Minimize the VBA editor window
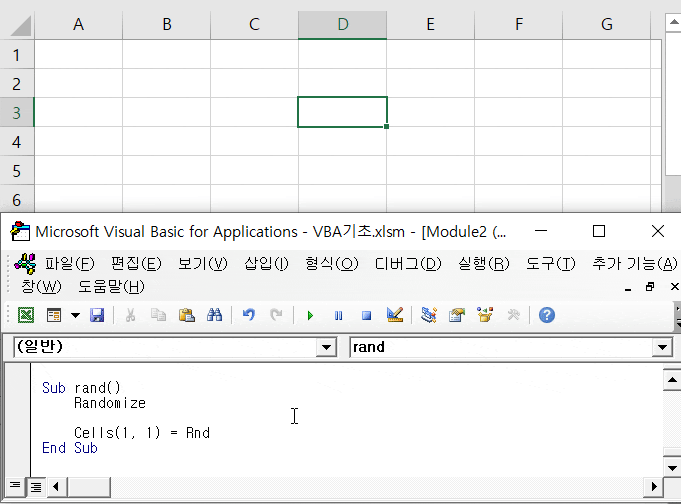Viewport: 681px width, 504px height. [x=541, y=231]
